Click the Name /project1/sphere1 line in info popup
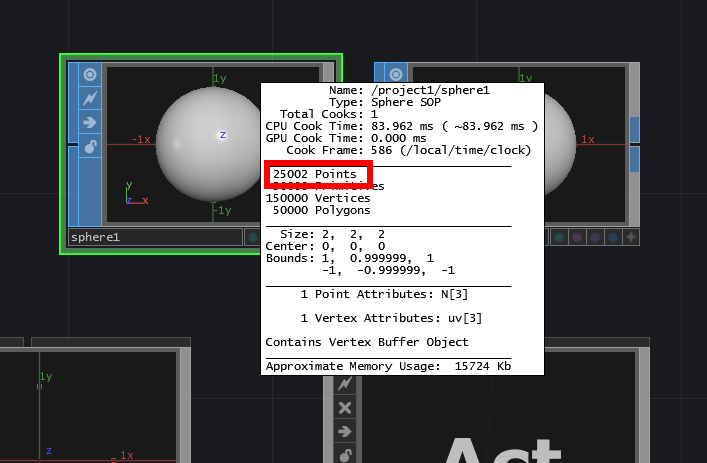Viewport: 707px width, 463px height. [x=409, y=90]
